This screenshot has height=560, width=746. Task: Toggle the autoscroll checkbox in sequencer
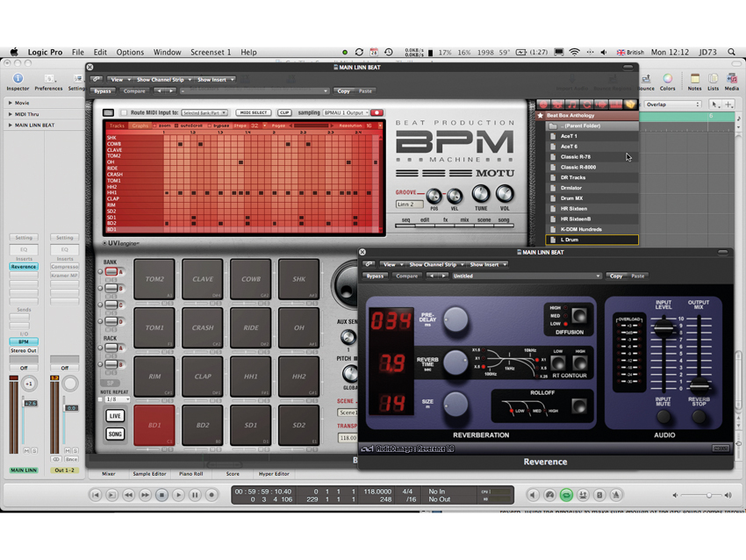pos(176,126)
